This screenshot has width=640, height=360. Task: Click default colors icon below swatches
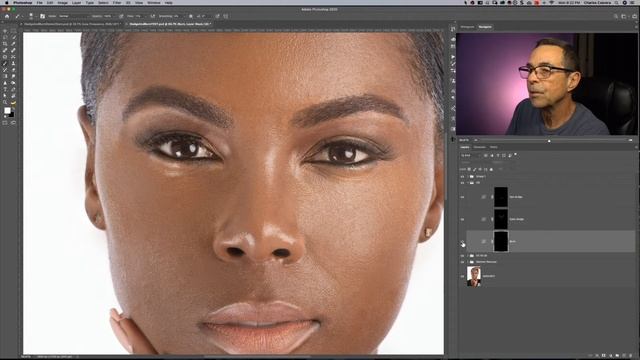click(5, 117)
